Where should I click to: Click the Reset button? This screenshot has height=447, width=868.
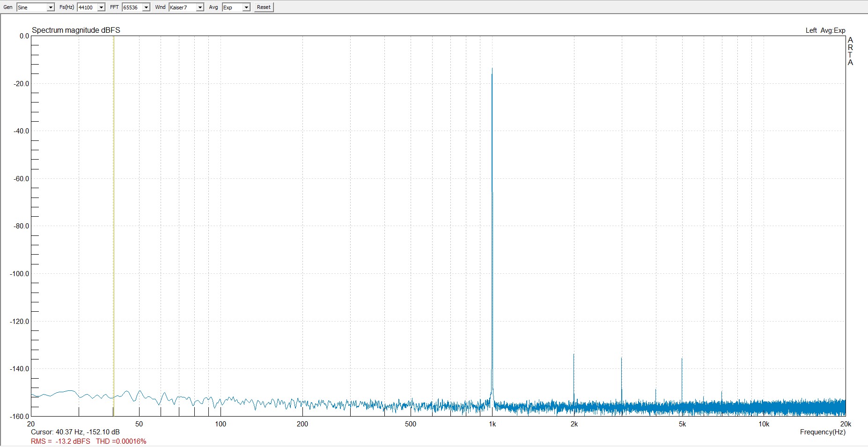point(264,7)
